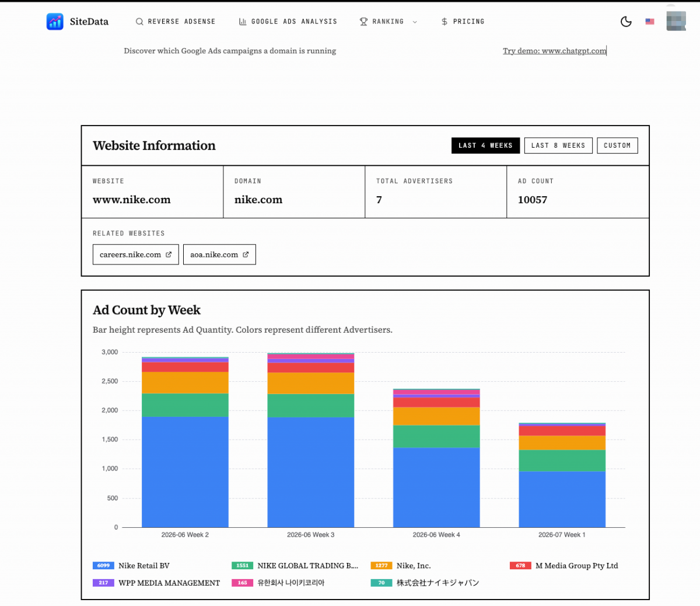Click the M Media Group Pty Ltd label
Viewport: 700px width, 606px height.
[577, 566]
